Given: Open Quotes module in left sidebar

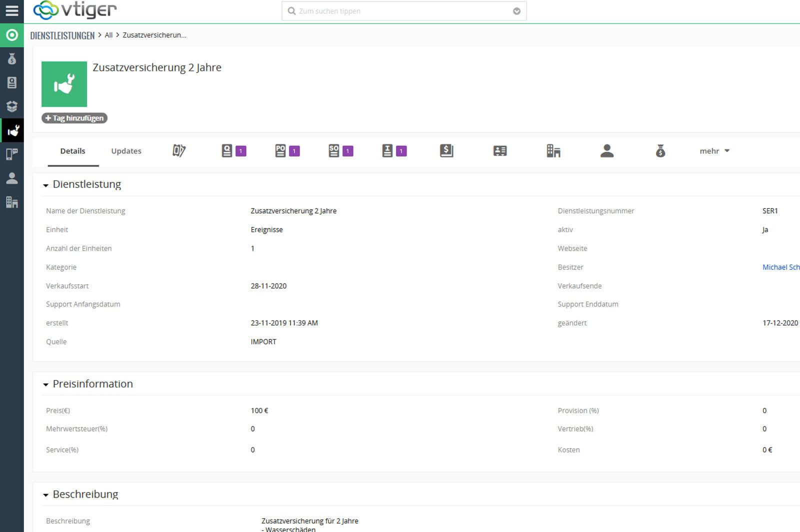Looking at the screenshot, I should [11, 82].
